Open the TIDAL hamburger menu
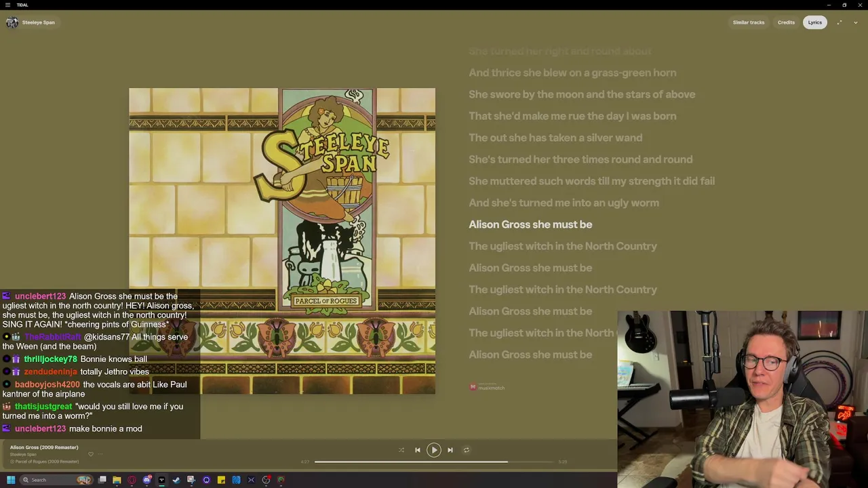This screenshot has width=868, height=488. click(x=7, y=5)
